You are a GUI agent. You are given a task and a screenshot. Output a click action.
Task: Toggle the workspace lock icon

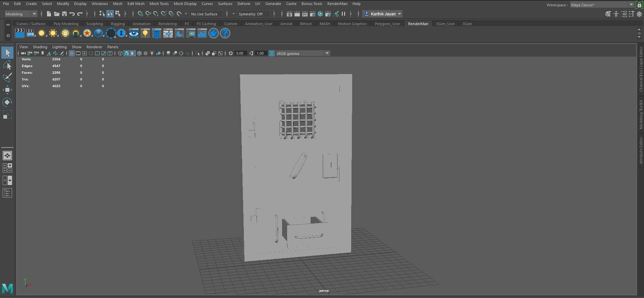tap(639, 5)
